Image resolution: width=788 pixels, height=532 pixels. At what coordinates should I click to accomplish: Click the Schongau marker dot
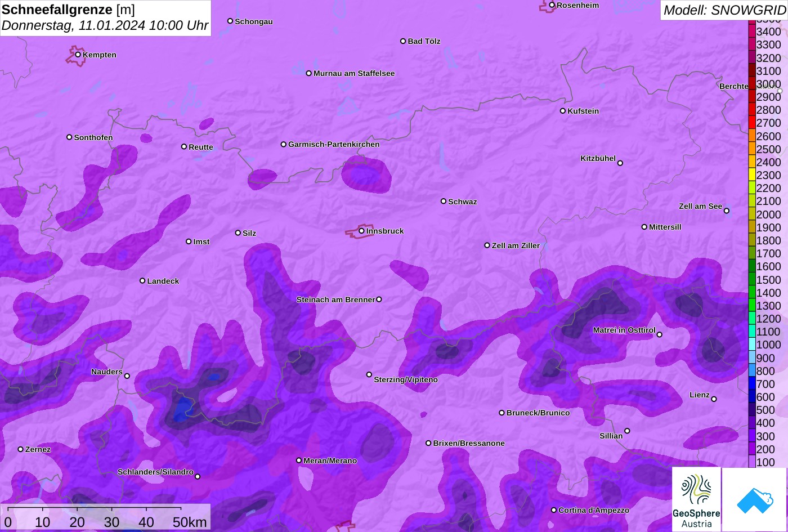click(230, 21)
